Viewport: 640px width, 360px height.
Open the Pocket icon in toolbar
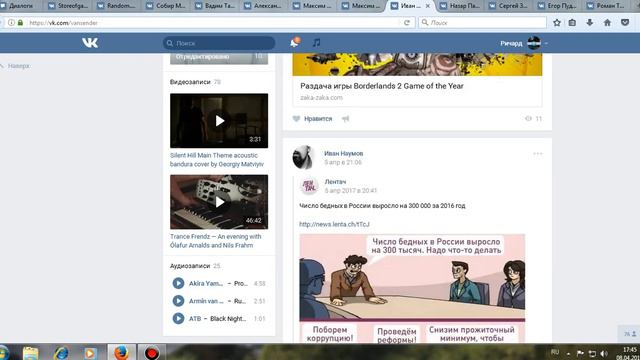point(625,23)
